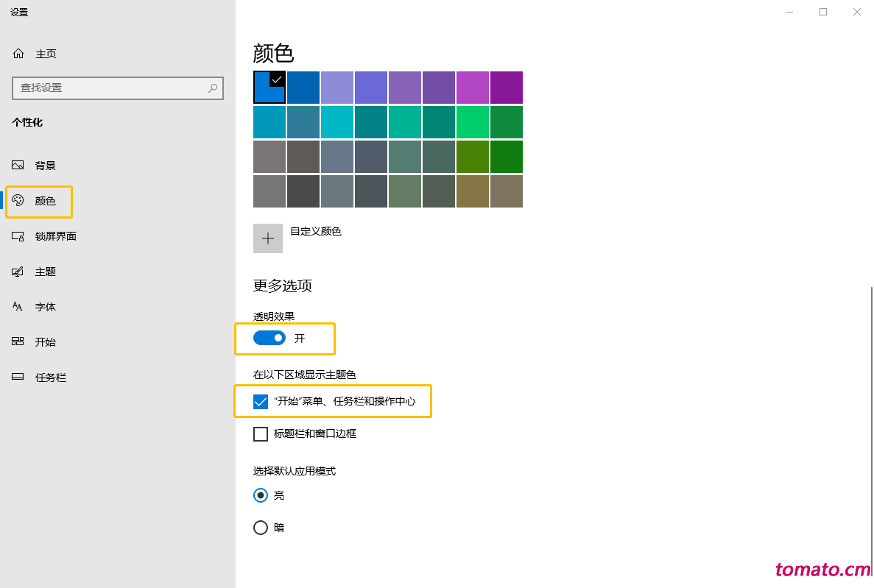Pick the dark blue swatch in first row
This screenshot has height=588, width=874.
point(303,88)
